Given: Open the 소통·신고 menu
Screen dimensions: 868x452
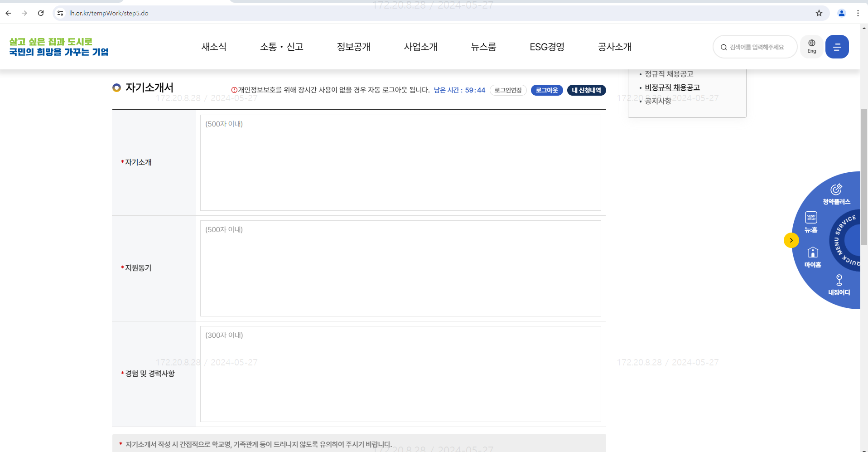Looking at the screenshot, I should 282,47.
